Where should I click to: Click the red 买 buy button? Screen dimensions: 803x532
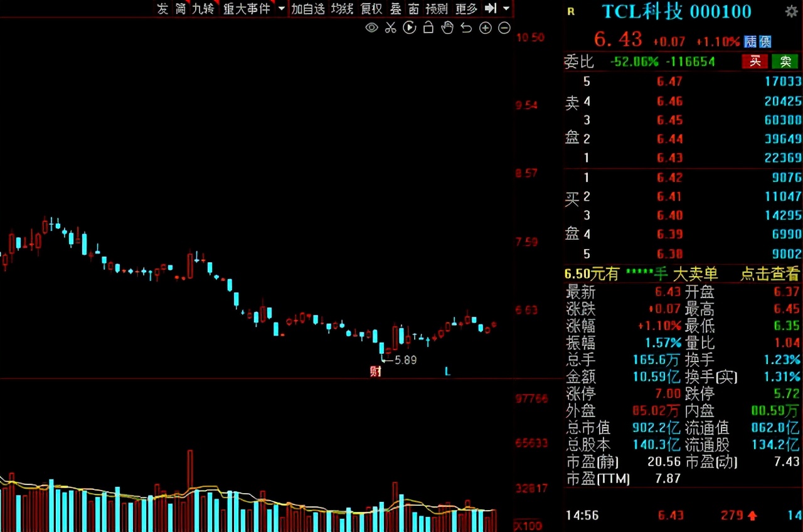click(x=755, y=61)
